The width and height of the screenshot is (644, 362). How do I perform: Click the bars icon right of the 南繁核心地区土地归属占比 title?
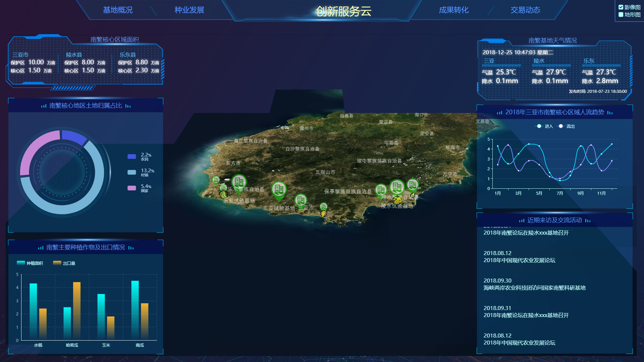128,106
